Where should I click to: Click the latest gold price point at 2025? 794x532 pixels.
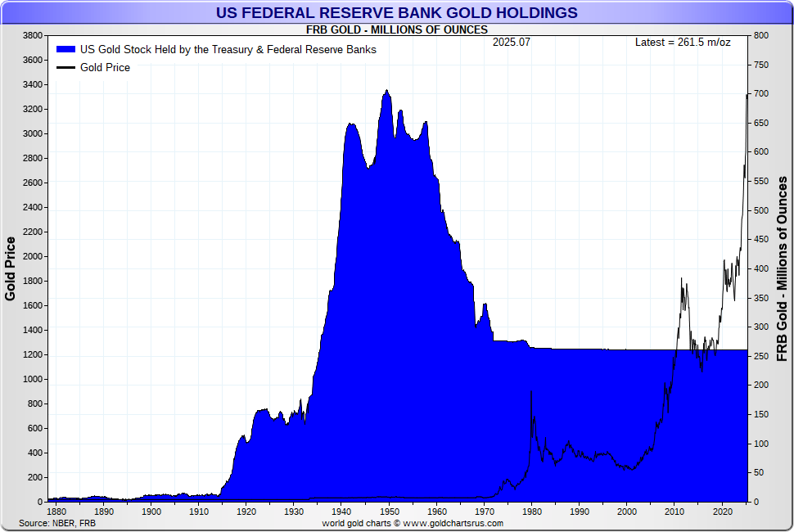747,95
